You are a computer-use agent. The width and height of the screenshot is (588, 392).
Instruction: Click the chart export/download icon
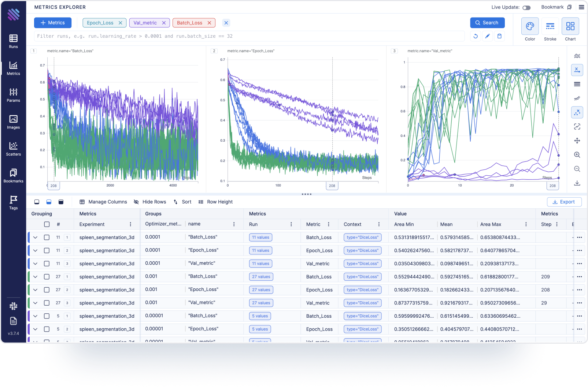[577, 183]
